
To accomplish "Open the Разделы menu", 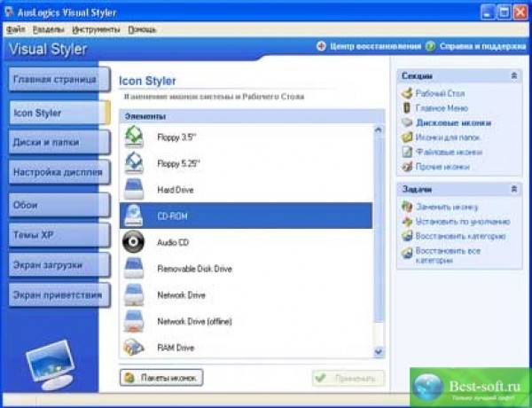I will 48,29.
